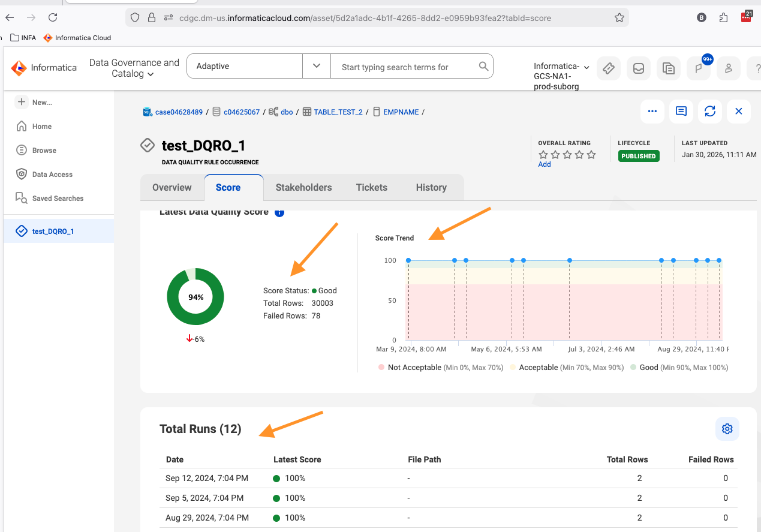761x532 pixels.
Task: Expand the Adaptive search mode dropdown
Action: click(316, 66)
